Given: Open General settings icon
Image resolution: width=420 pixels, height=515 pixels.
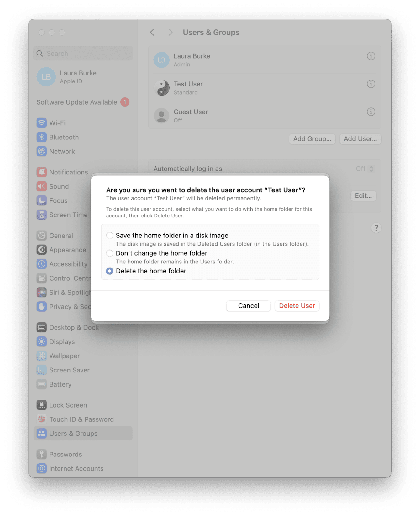Looking at the screenshot, I should click(42, 236).
